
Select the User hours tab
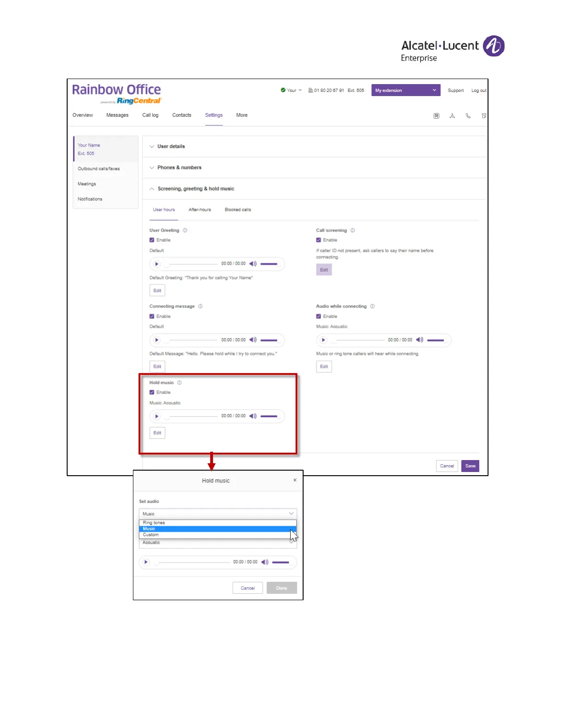(164, 210)
